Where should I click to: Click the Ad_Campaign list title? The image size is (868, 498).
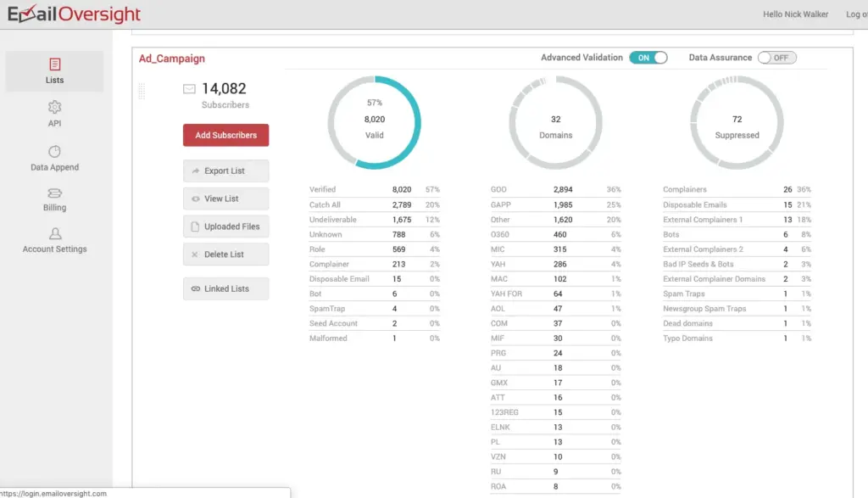tap(171, 59)
